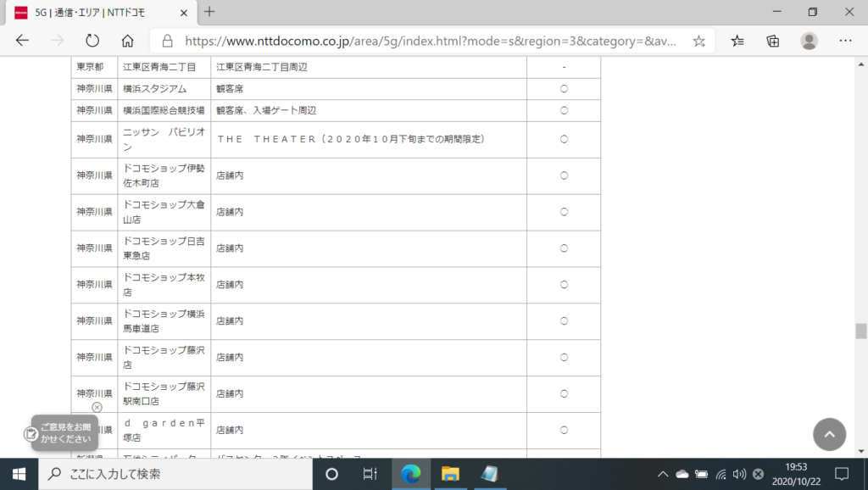
Task: Open the Windows notification center
Action: 842,474
